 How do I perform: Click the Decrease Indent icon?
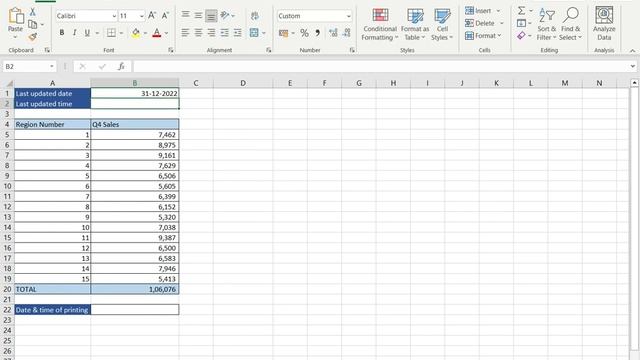224,33
